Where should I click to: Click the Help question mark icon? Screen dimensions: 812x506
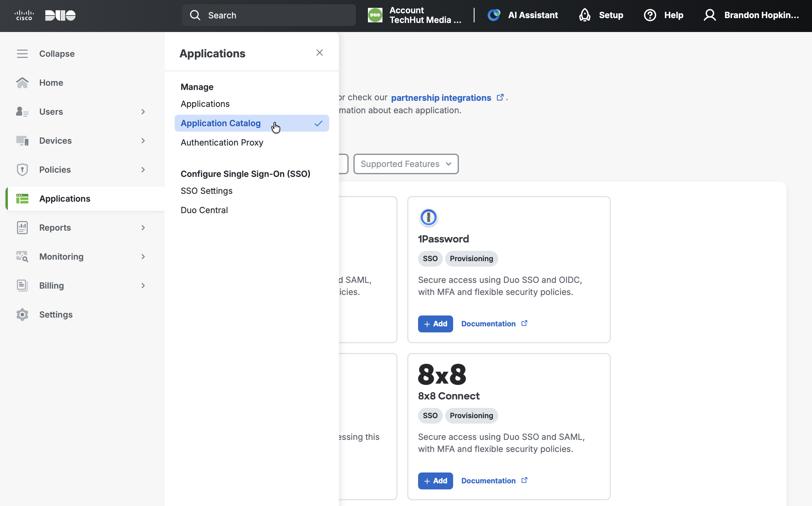click(x=649, y=15)
